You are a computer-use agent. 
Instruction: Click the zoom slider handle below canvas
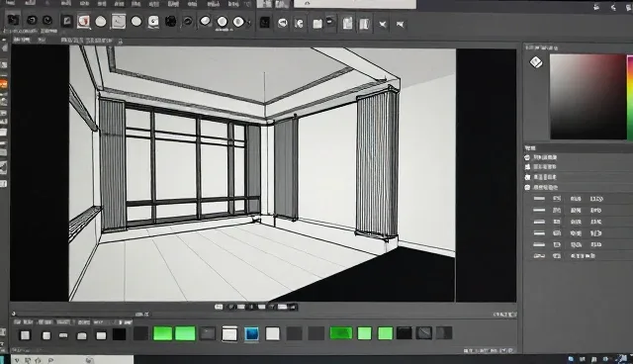(x=14, y=314)
